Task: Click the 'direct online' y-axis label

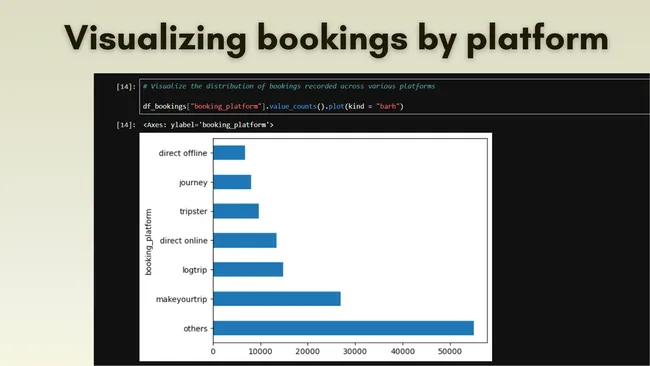Action: (x=184, y=240)
